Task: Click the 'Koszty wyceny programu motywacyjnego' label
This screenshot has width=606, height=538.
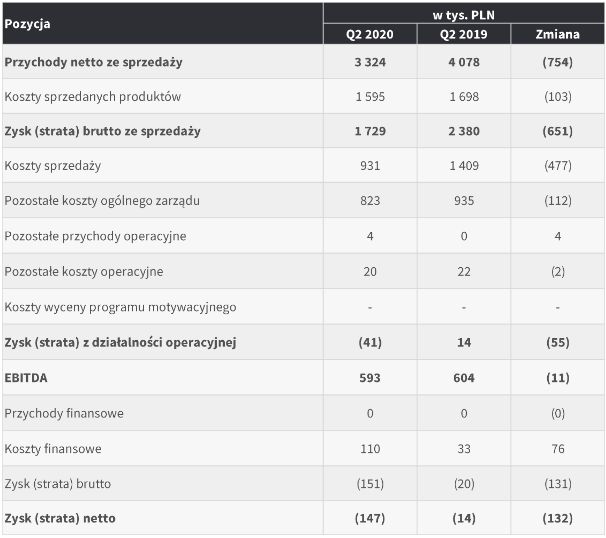Action: (x=120, y=307)
